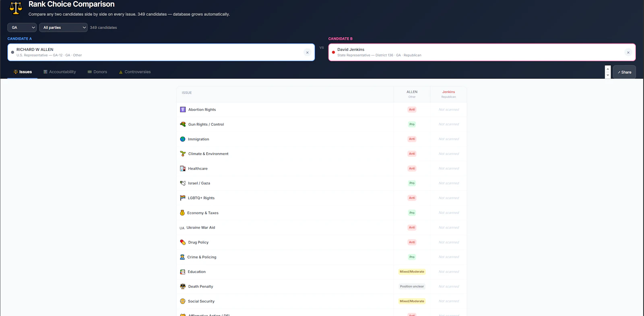Screen dimensions: 644x316
Task: Click Allen's Anti badge for Ukraine War Aid
Action: (x=412, y=227)
